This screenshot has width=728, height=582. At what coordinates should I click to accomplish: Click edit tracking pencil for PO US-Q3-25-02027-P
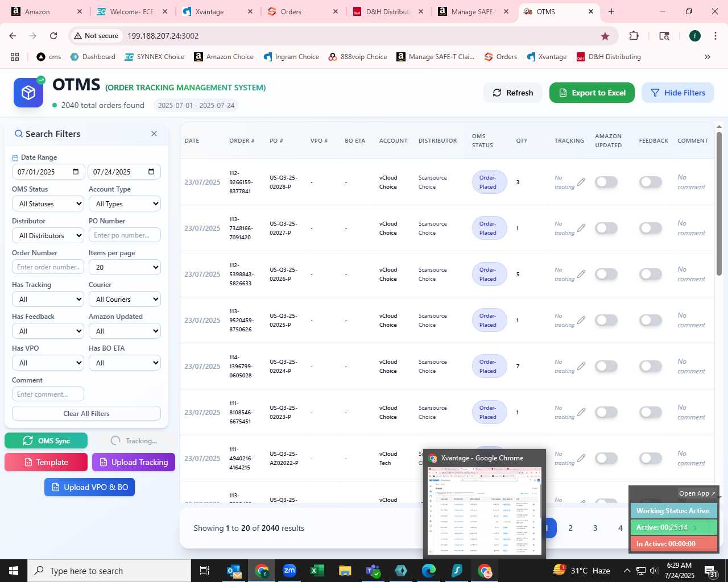point(581,228)
